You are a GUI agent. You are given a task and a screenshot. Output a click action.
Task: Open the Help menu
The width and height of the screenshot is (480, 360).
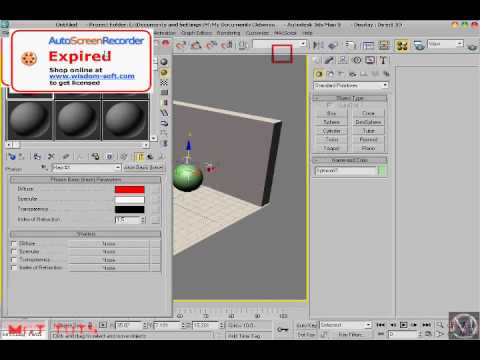307,33
